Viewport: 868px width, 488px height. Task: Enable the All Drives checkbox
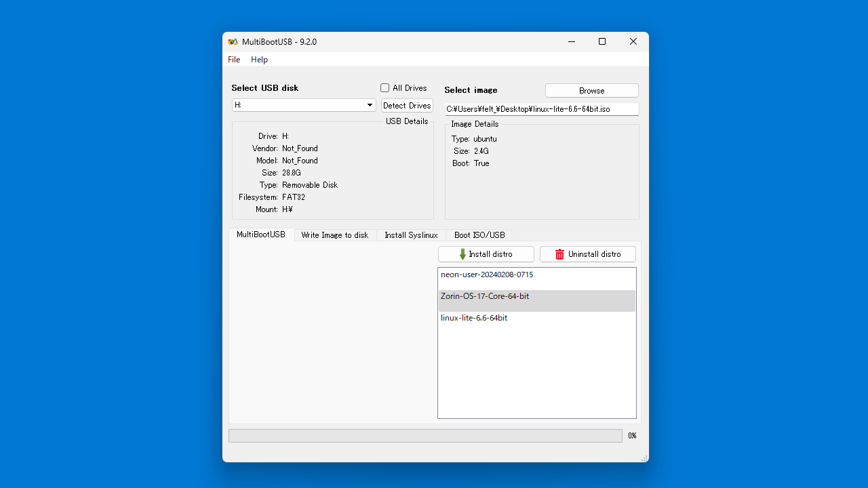384,88
